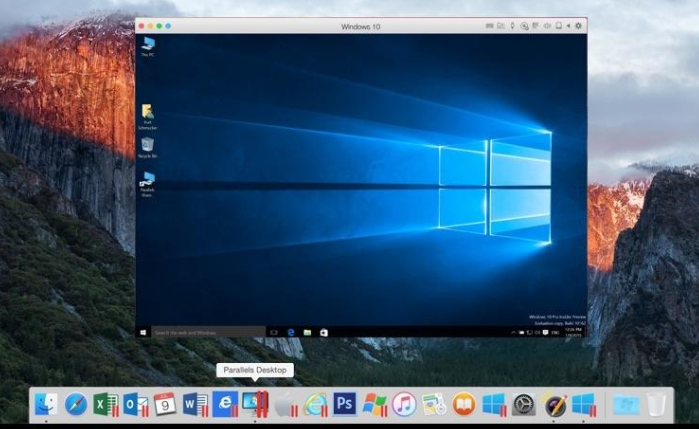
Task: Click the keyboard icon in the Parallels title bar
Action: pos(489,26)
